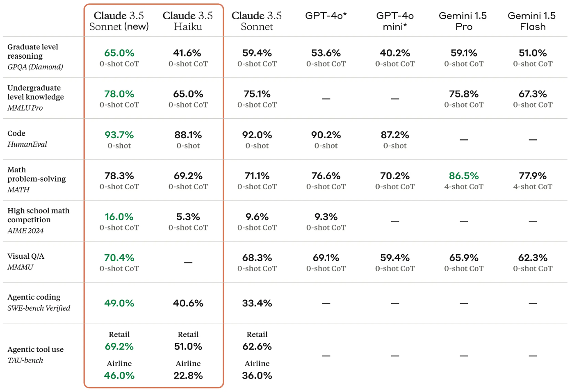Select the GPT-4o mini* column header
Image resolution: width=579 pixels, height=392 pixels.
[x=395, y=21]
